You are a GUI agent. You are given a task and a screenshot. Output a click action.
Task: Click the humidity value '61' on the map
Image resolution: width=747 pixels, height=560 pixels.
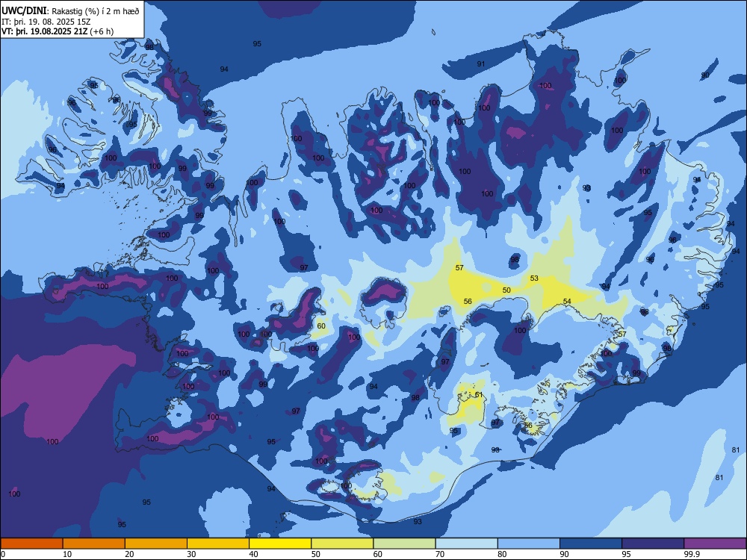[479, 395]
